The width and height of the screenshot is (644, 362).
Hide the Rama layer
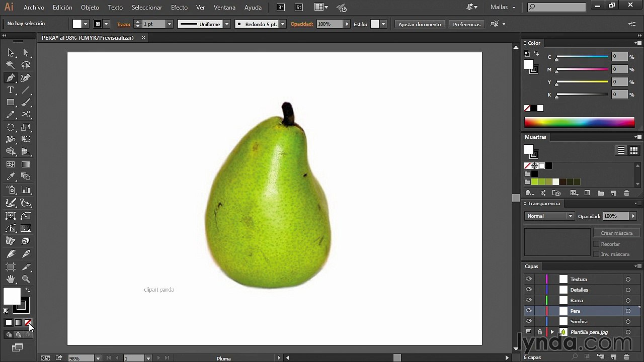(x=528, y=300)
